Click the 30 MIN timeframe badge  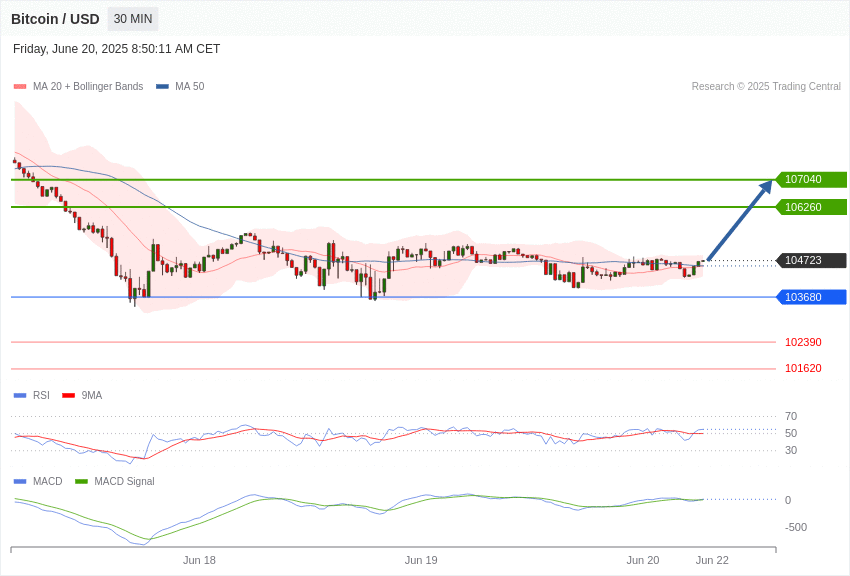[133, 19]
